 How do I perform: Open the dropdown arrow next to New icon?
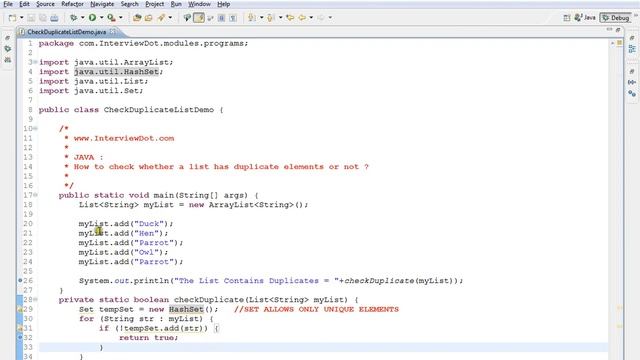tap(22, 18)
